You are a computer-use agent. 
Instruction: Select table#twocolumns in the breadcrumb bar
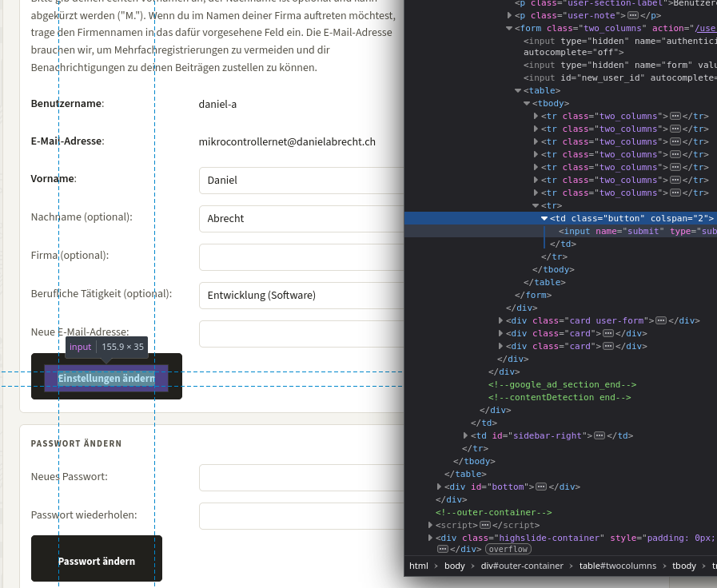pos(617,566)
